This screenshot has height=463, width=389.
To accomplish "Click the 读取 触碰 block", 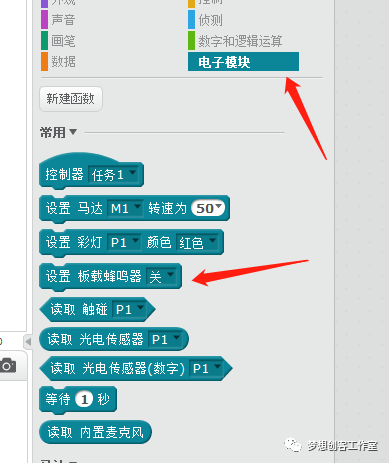I will click(x=97, y=310).
